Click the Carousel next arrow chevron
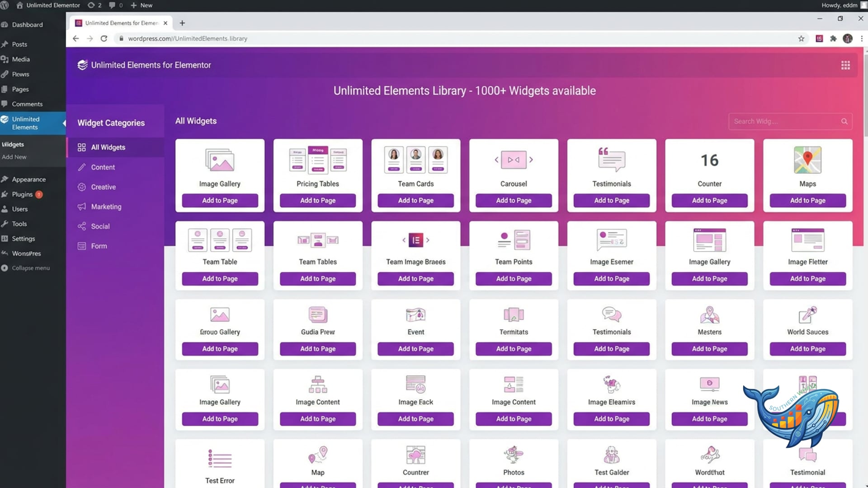Viewport: 868px width, 488px height. click(531, 160)
